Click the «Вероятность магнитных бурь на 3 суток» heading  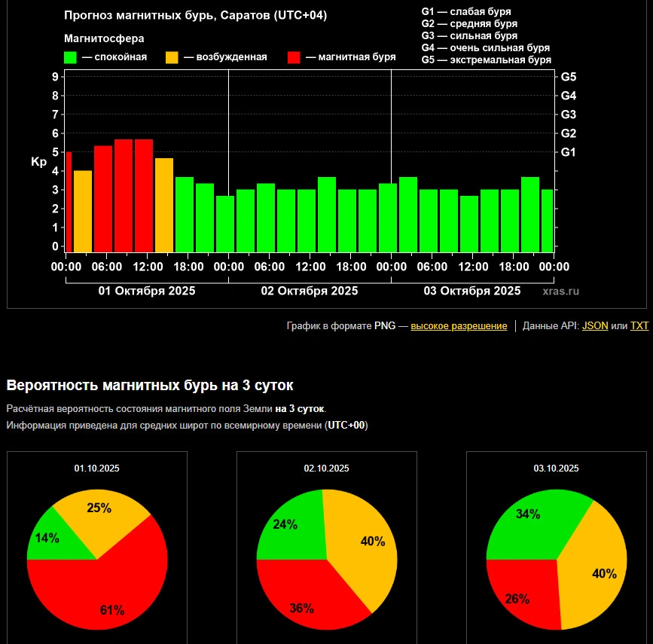tap(150, 386)
